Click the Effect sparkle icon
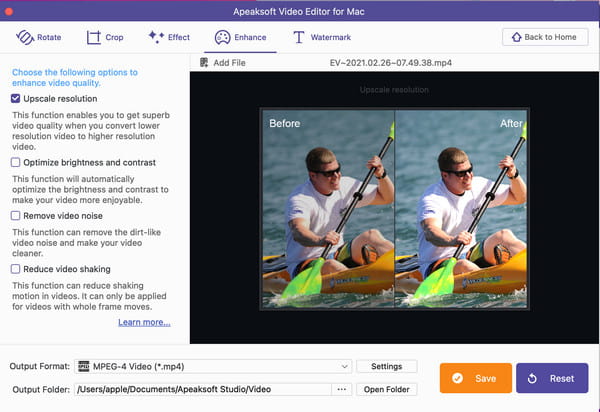The height and width of the screenshot is (412, 600). point(156,37)
